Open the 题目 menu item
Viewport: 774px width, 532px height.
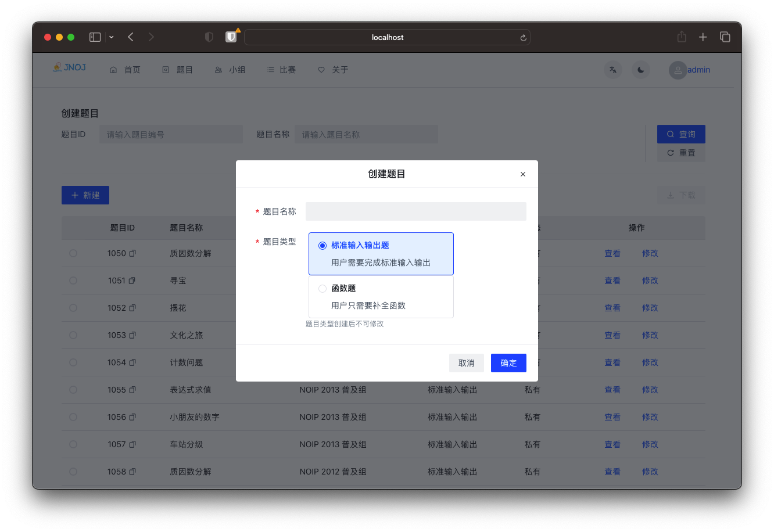tap(177, 70)
